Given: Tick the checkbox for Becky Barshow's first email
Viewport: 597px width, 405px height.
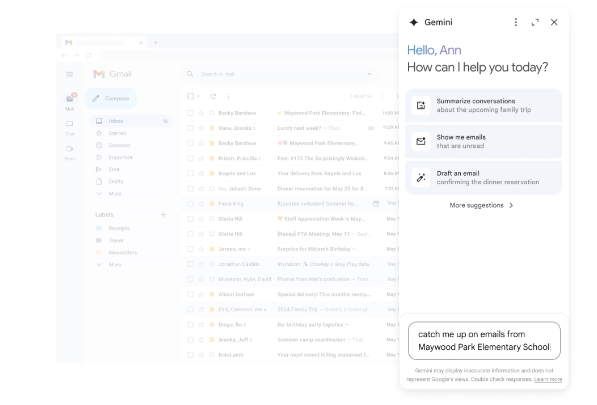Looking at the screenshot, I should coord(191,113).
